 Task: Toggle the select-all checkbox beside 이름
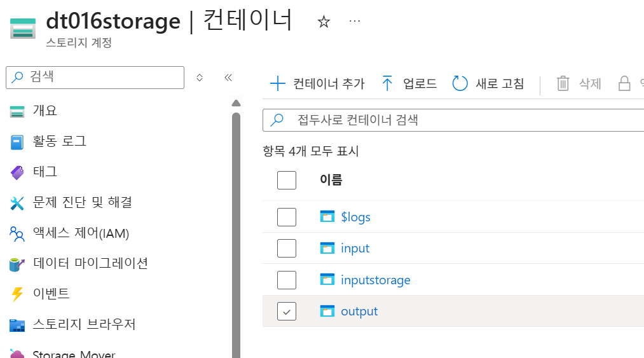[287, 180]
